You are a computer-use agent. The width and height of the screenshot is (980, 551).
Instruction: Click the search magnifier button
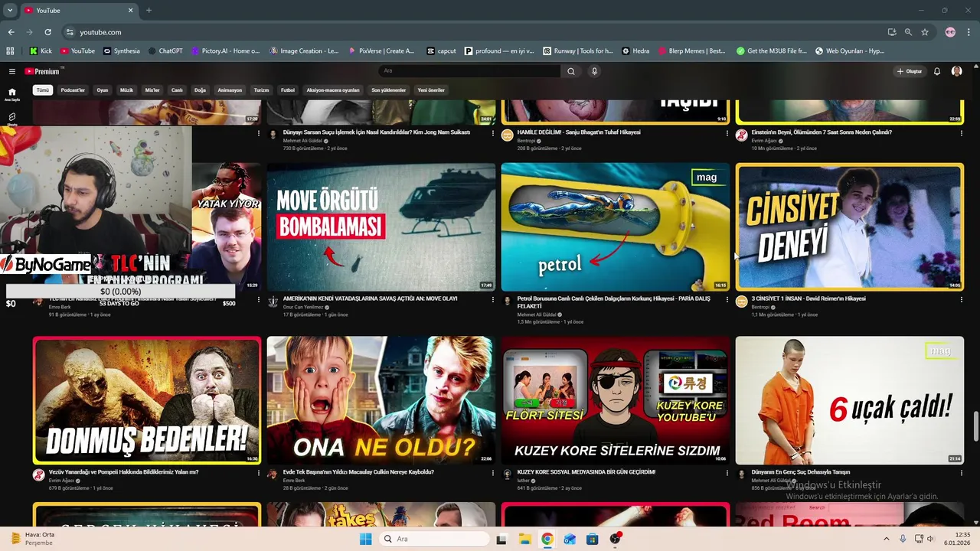tap(570, 71)
